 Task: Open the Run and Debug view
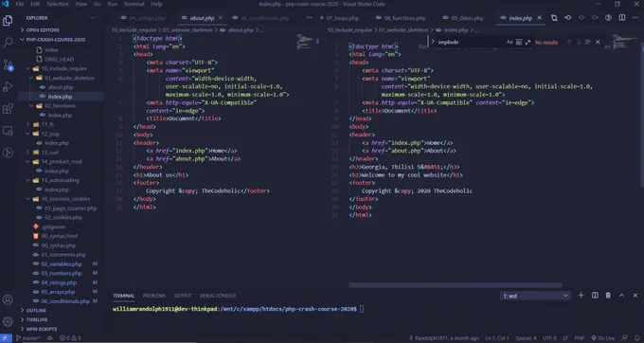click(8, 86)
